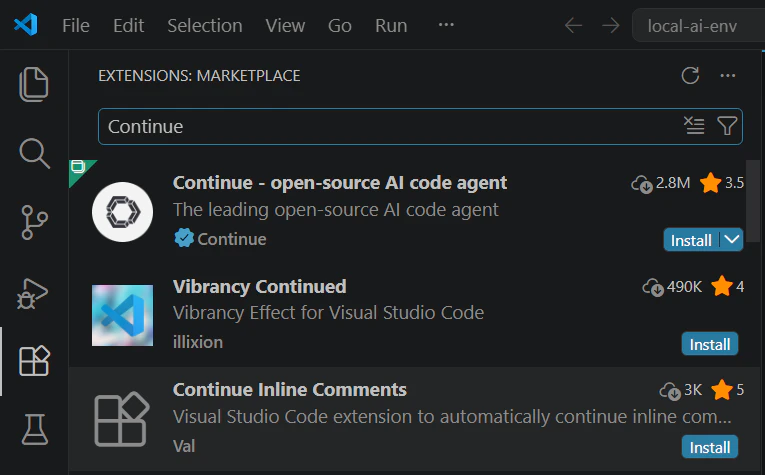Open the View menu
The width and height of the screenshot is (765, 475).
[285, 25]
